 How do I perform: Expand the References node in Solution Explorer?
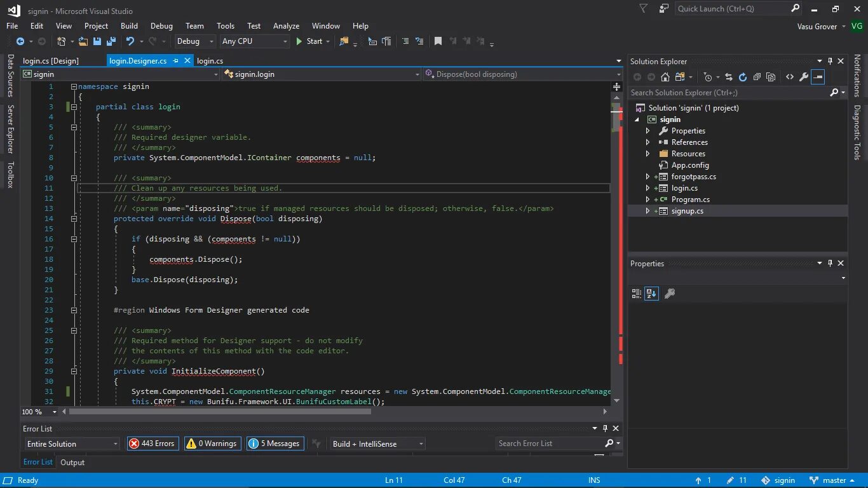[648, 142]
